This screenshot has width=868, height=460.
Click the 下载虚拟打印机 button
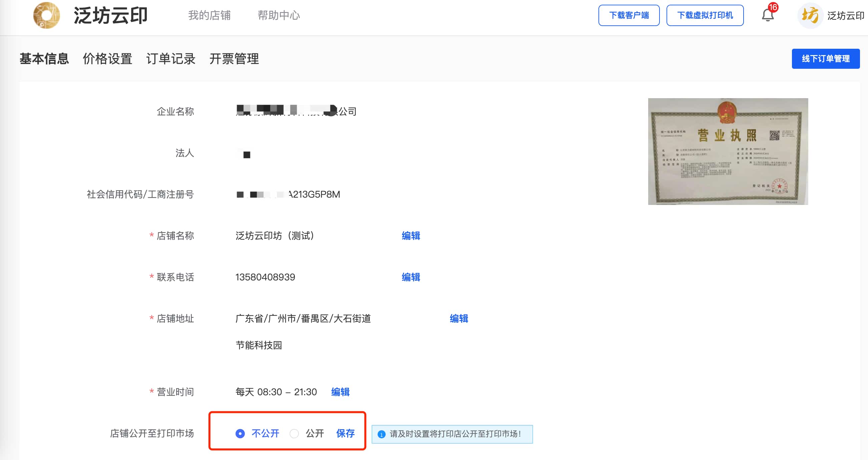click(705, 15)
